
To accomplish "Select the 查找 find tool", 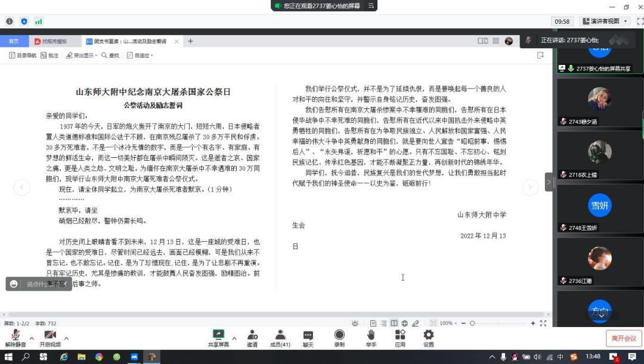I will (110, 54).
